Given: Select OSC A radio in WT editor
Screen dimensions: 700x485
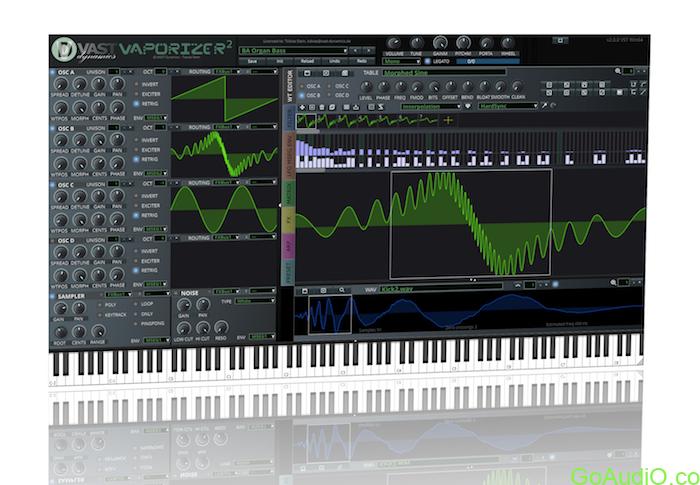Looking at the screenshot, I should [x=301, y=86].
